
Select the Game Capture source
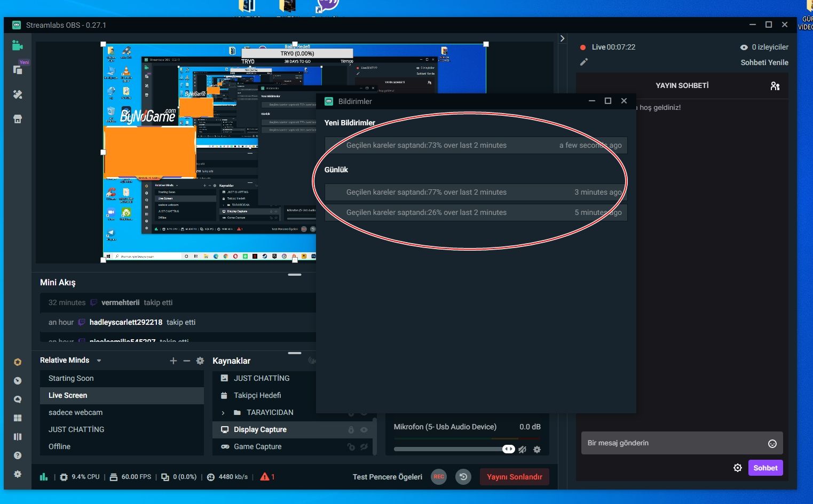[292, 447]
